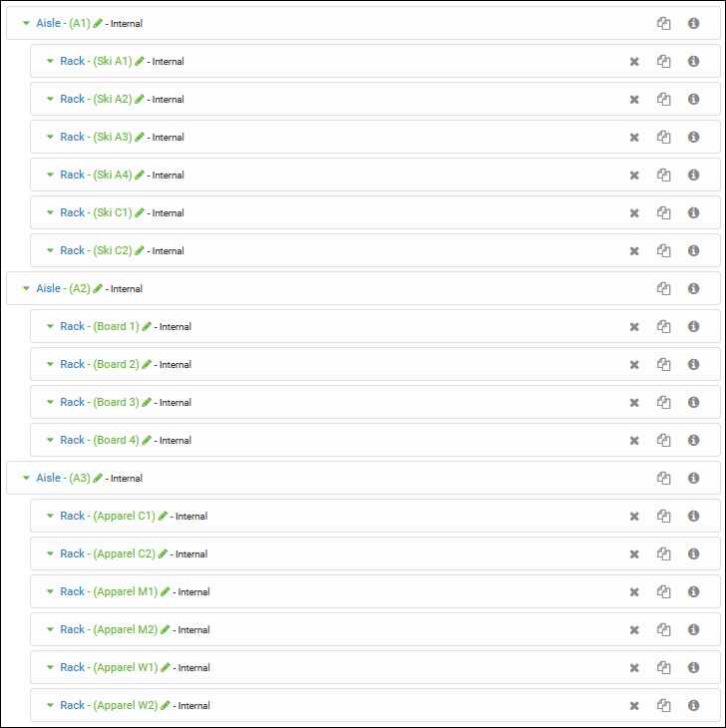Select the Rack (Board 1) row
726x728 pixels.
click(x=399, y=326)
